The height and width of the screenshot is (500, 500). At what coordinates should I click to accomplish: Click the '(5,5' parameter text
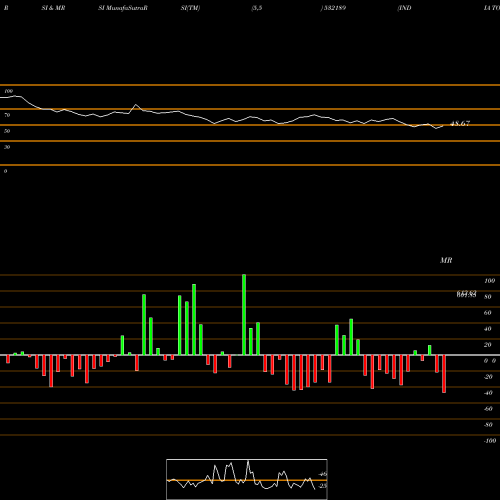click(257, 8)
